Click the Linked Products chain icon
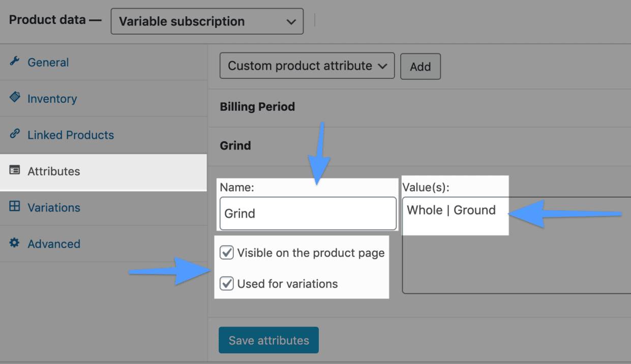The height and width of the screenshot is (364, 631). pos(15,134)
